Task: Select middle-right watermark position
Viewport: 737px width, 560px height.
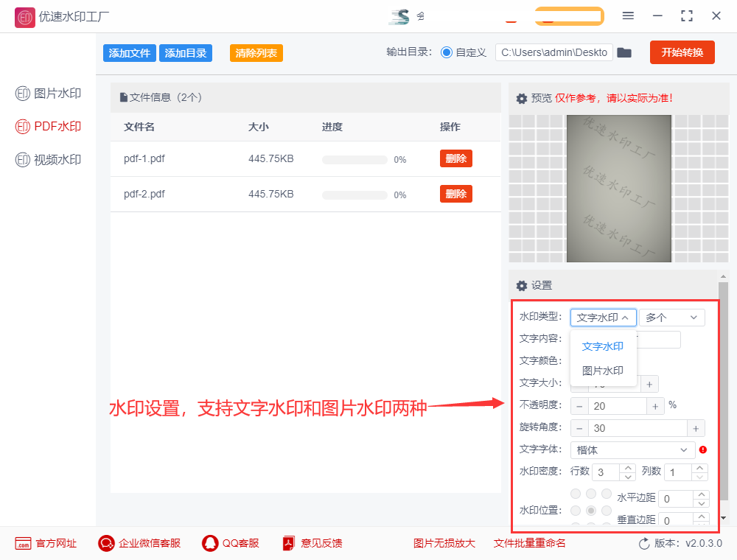Action: point(607,510)
